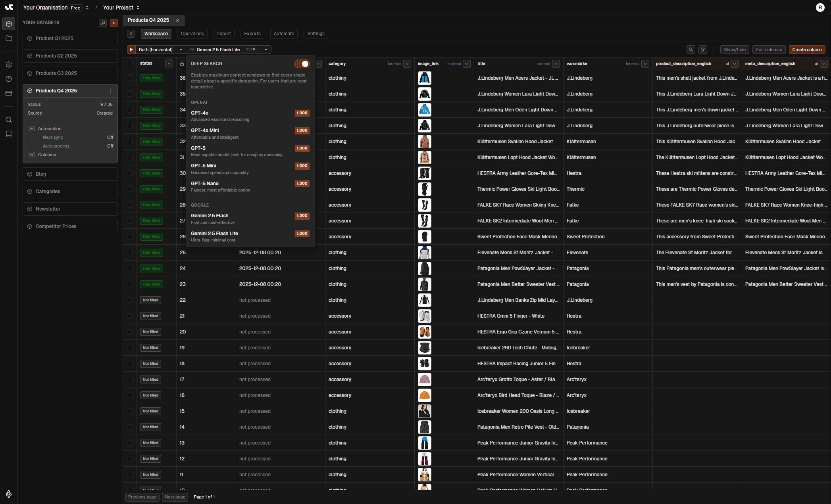This screenshot has height=504, width=831.
Task: Collapse the Gemini 2.5 Flash Lite model selector
Action: [x=266, y=49]
